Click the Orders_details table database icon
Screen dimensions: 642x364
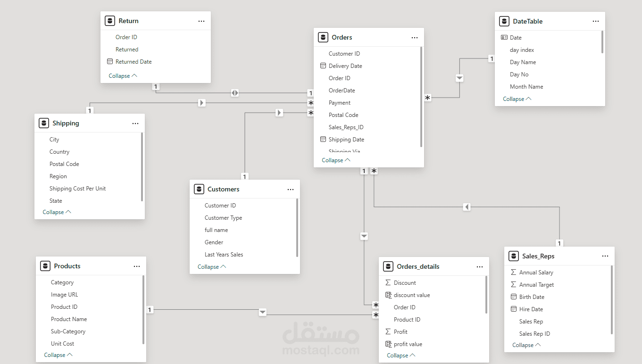(388, 266)
